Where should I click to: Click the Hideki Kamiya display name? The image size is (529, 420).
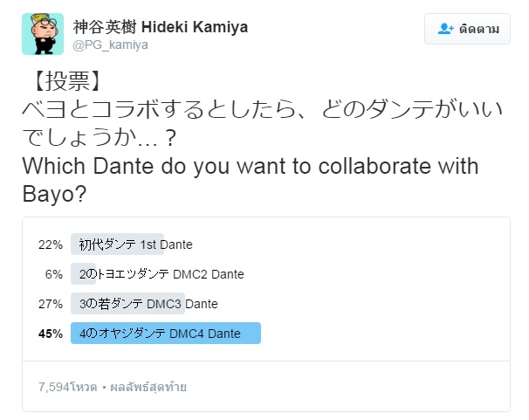click(160, 27)
